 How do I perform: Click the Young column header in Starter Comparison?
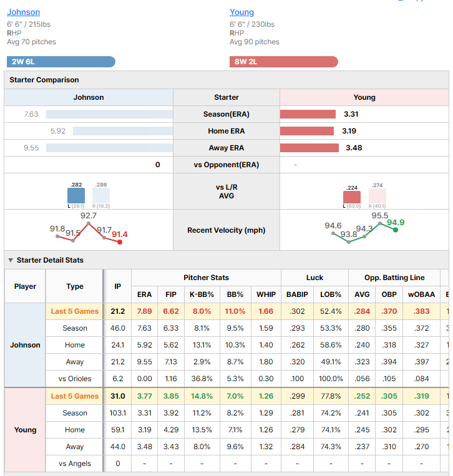(364, 97)
